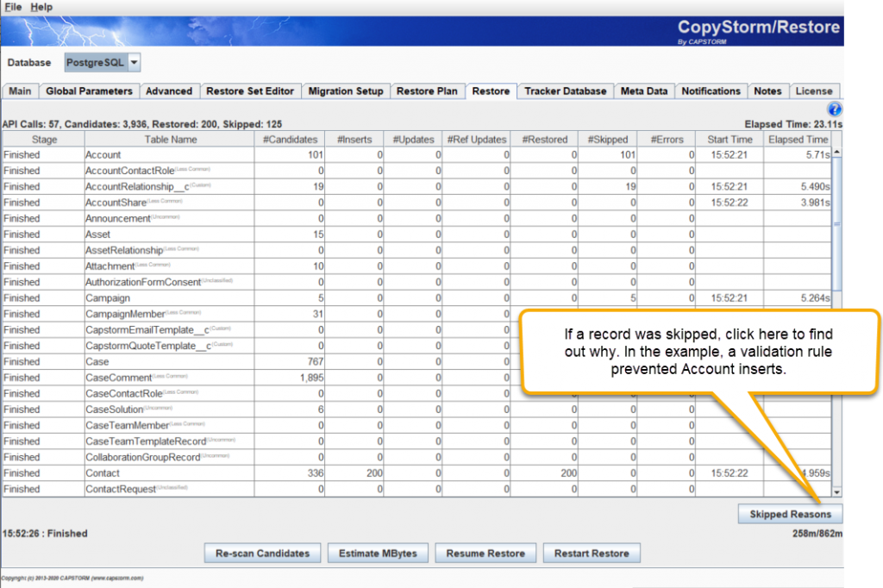
Task: Select the AccountShare row
Action: 417,203
